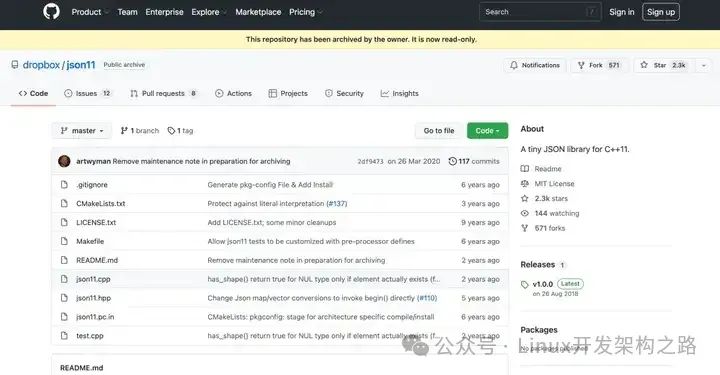Image resolution: width=720 pixels, height=375 pixels.
Task: Open the Insights tab
Action: (x=399, y=93)
